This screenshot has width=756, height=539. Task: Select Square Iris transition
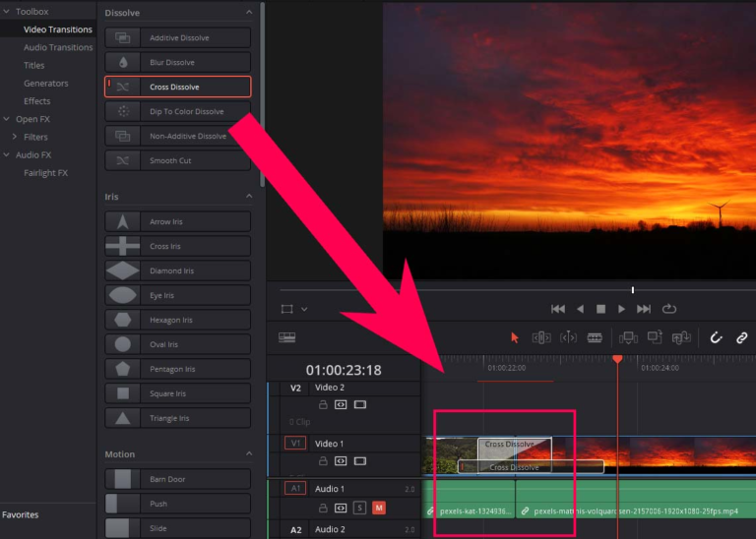click(177, 393)
